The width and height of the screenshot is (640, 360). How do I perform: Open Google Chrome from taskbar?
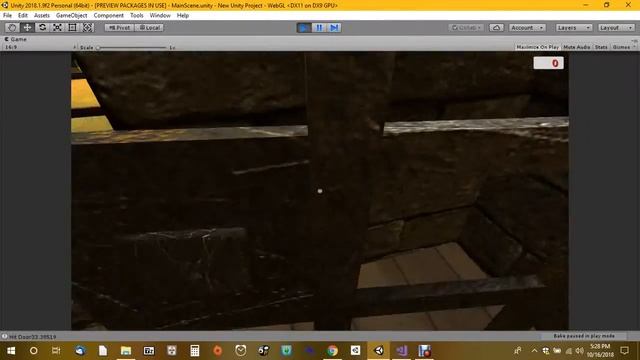[332, 351]
